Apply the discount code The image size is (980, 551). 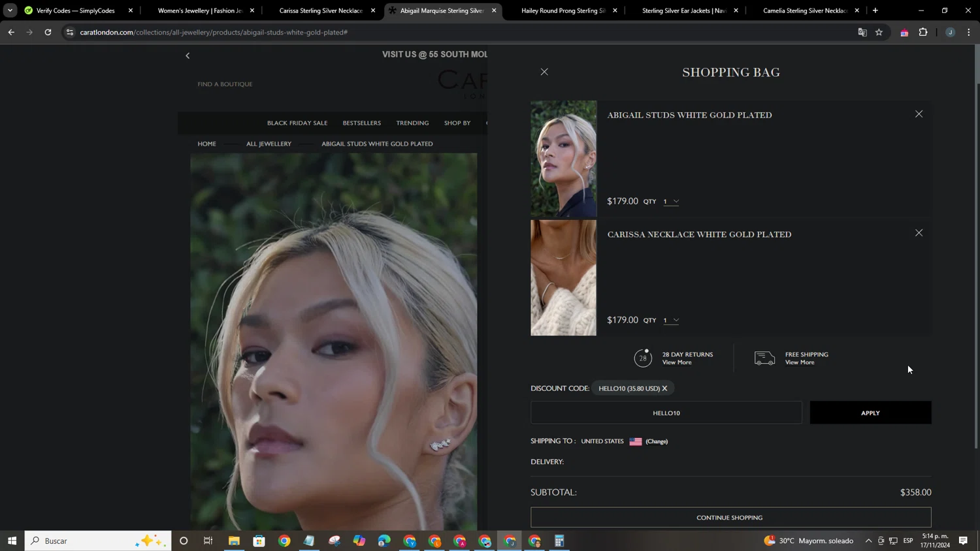pos(870,413)
